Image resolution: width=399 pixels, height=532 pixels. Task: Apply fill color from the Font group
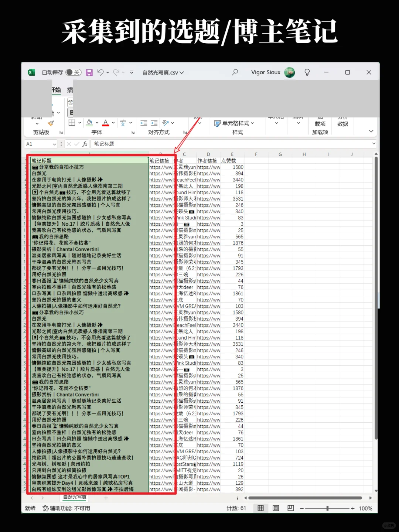coord(90,122)
